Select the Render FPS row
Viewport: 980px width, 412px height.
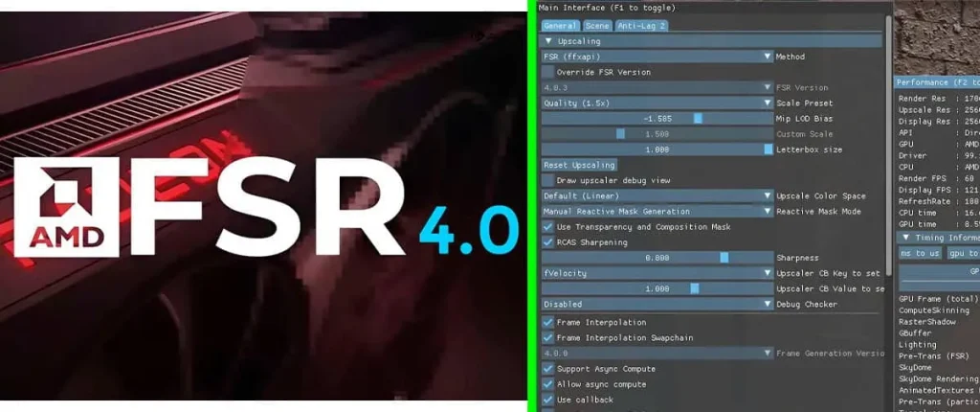click(939, 178)
